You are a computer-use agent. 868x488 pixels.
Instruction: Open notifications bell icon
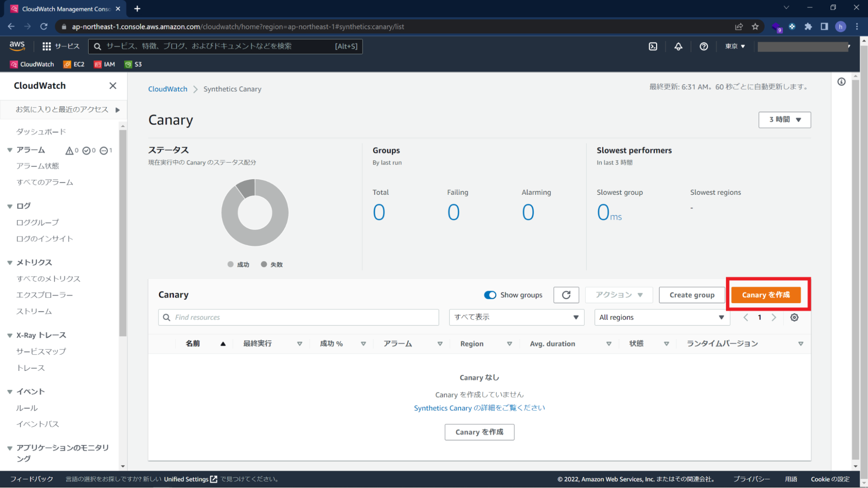click(x=678, y=46)
